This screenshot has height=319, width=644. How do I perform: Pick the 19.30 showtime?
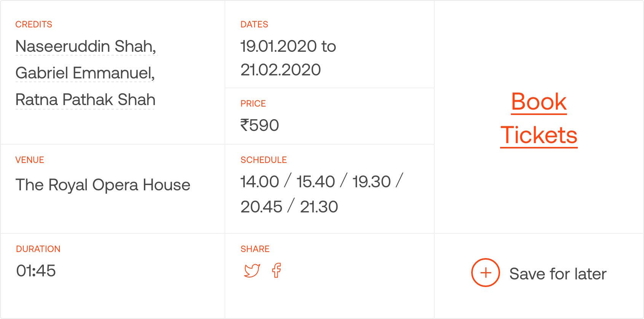[371, 182]
